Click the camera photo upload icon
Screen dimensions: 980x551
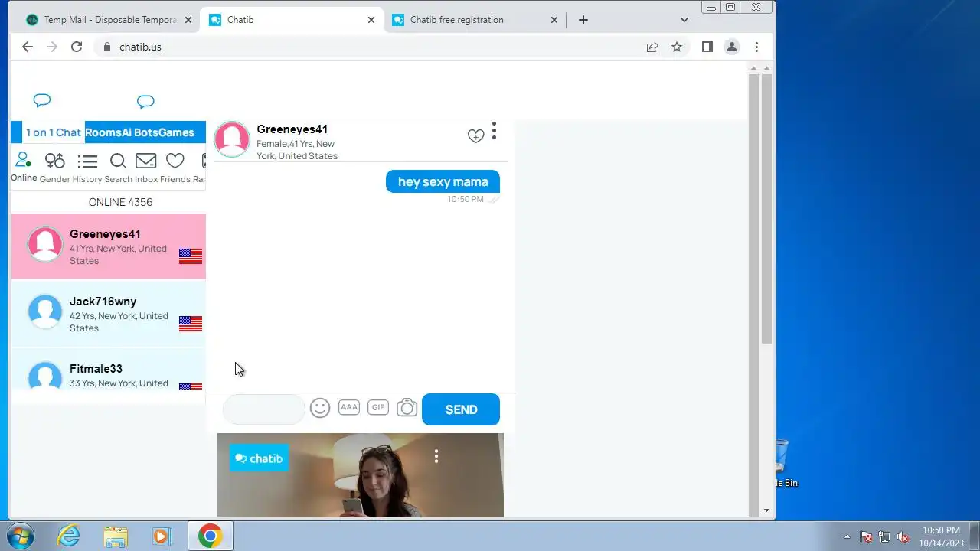click(x=407, y=408)
